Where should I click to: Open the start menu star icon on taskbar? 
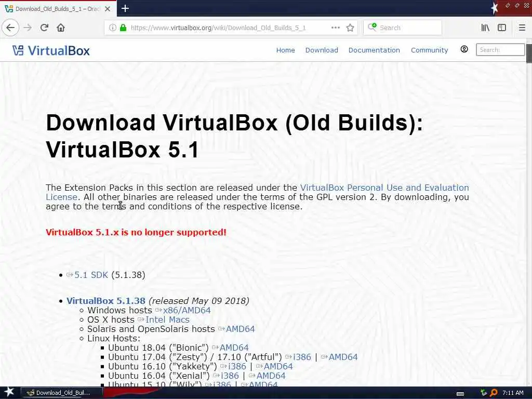tap(9, 392)
